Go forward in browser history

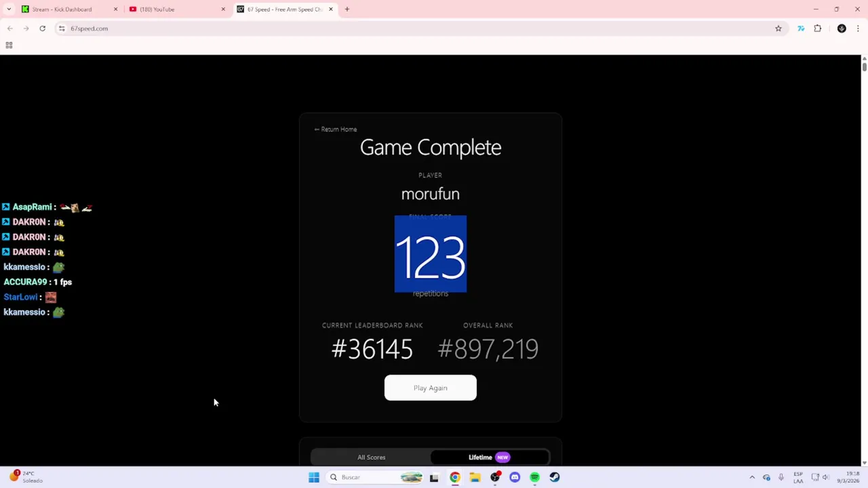click(26, 28)
